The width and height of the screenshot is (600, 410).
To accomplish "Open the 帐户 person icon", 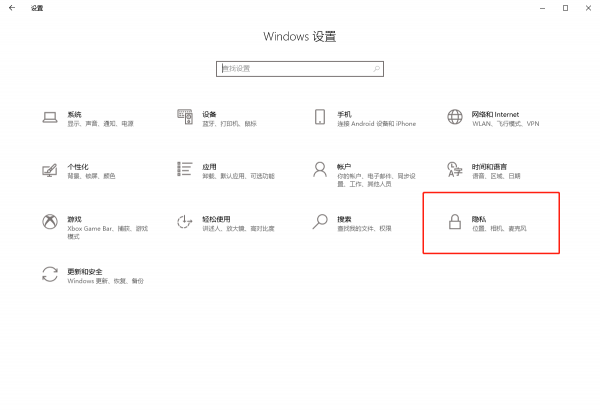I will tap(320, 169).
